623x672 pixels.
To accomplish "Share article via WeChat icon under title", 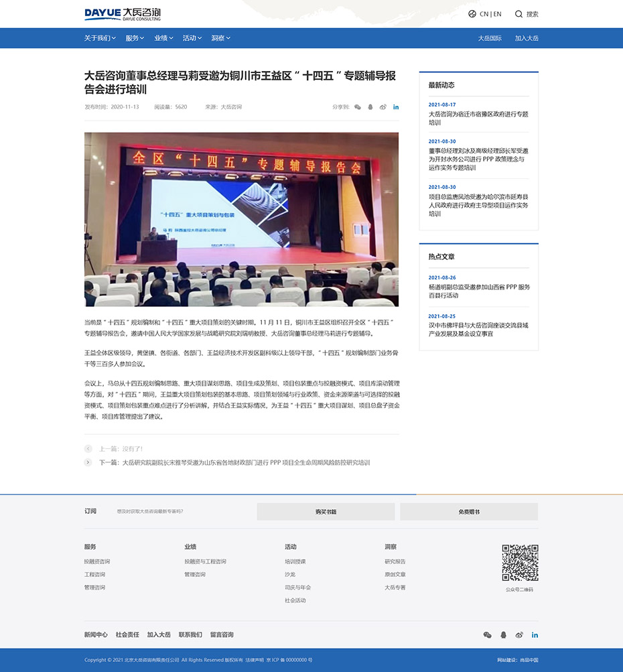I will pyautogui.click(x=358, y=107).
